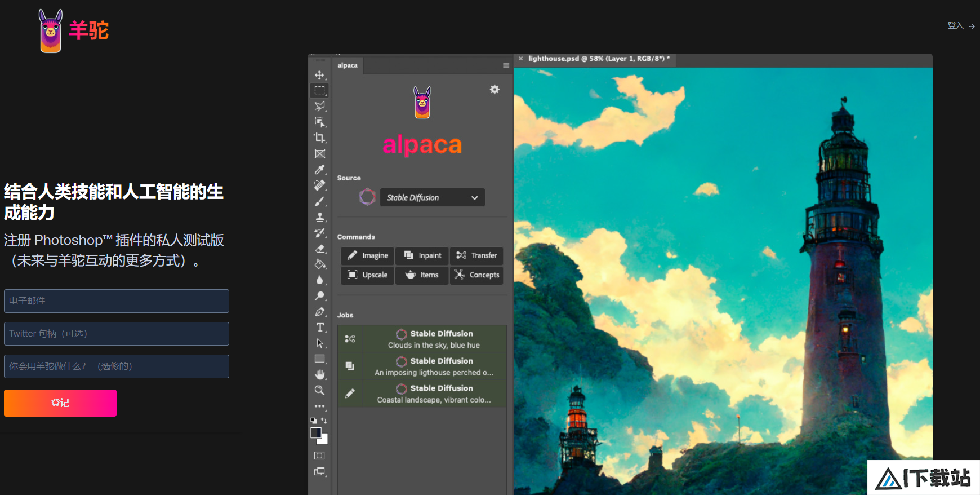Click the Upscale command button
The height and width of the screenshot is (495, 980).
click(x=367, y=275)
